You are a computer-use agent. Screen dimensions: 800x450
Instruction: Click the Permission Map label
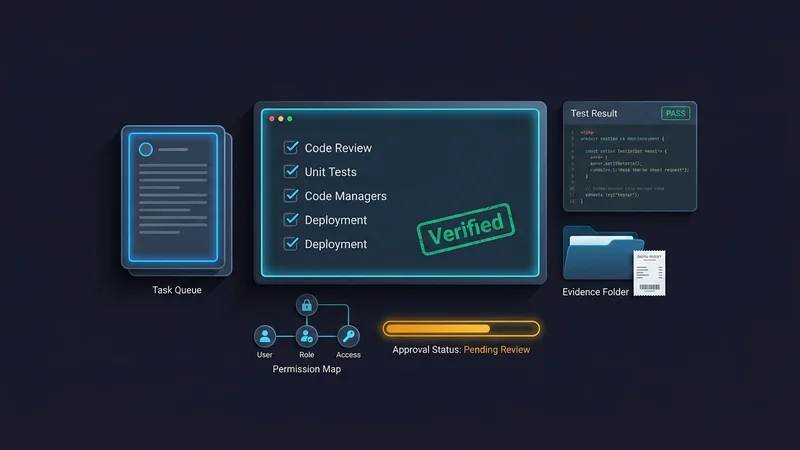(x=307, y=369)
